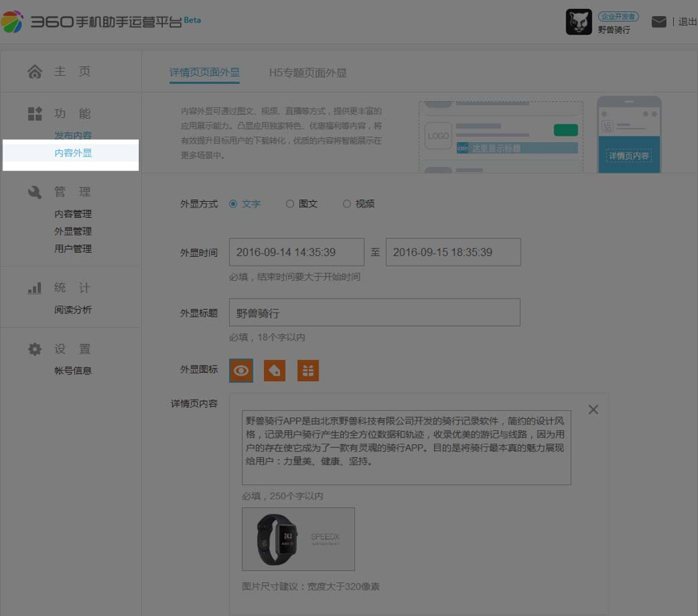Click the 企业开发者 badge
Screen dimensions: 698x616
point(618,16)
